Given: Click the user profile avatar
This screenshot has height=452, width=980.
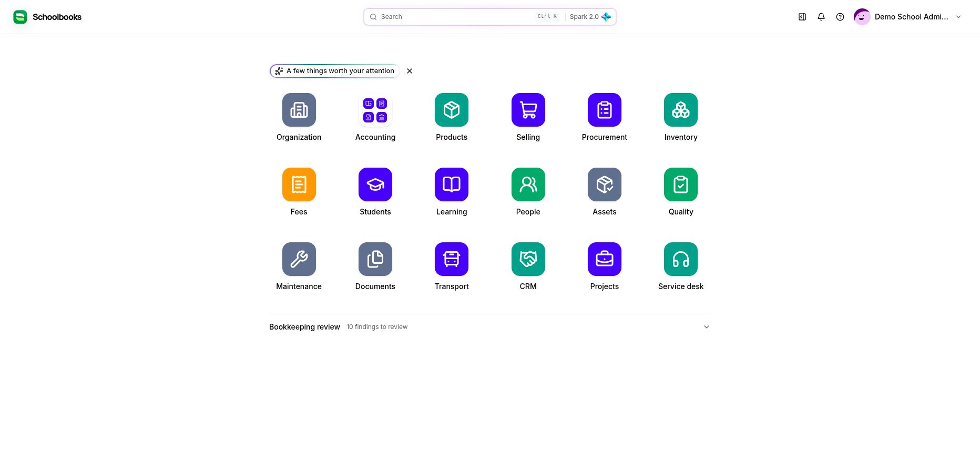Looking at the screenshot, I should (862, 17).
